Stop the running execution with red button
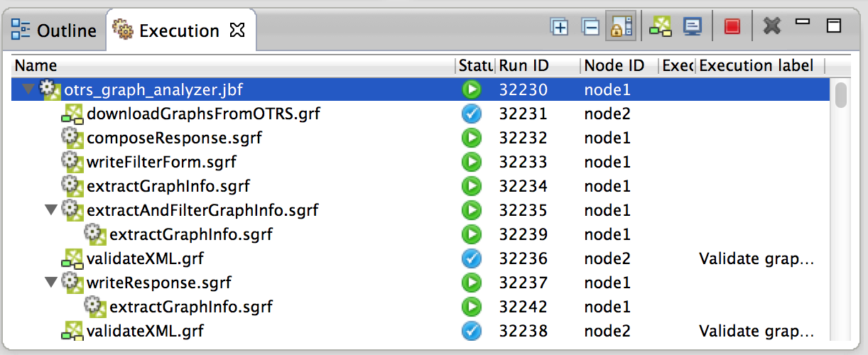 (x=732, y=28)
